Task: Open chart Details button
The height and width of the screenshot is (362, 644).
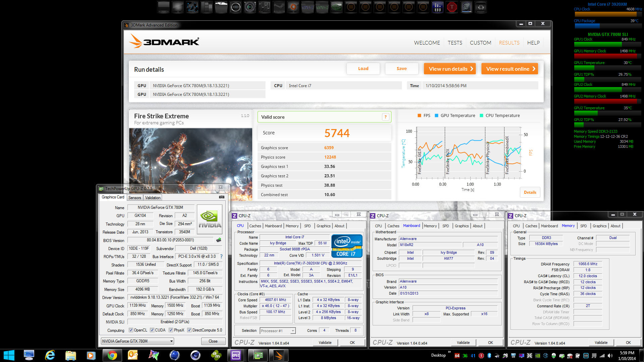Action: (530, 192)
